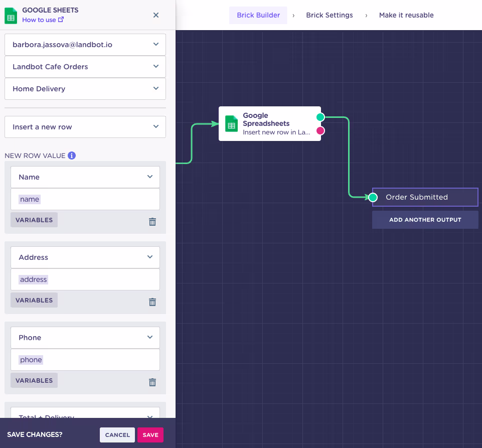Click the green success output dot
The image size is (482, 448).
[320, 117]
